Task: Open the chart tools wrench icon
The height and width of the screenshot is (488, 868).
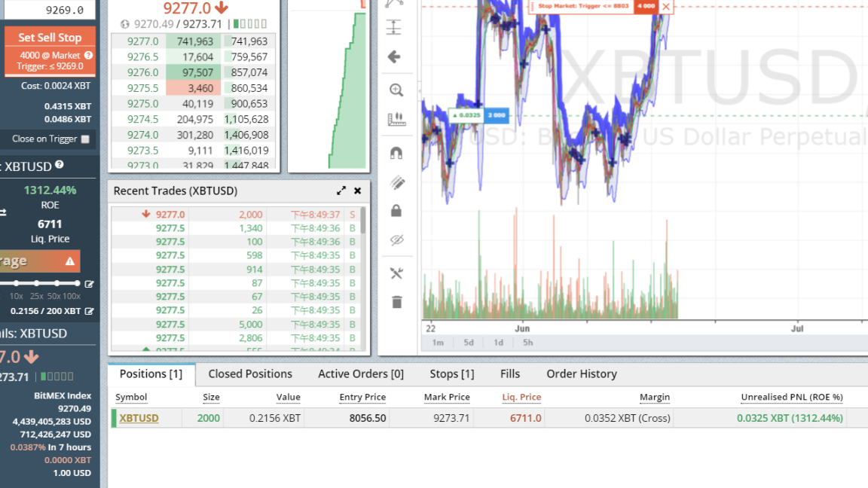Action: (x=396, y=273)
